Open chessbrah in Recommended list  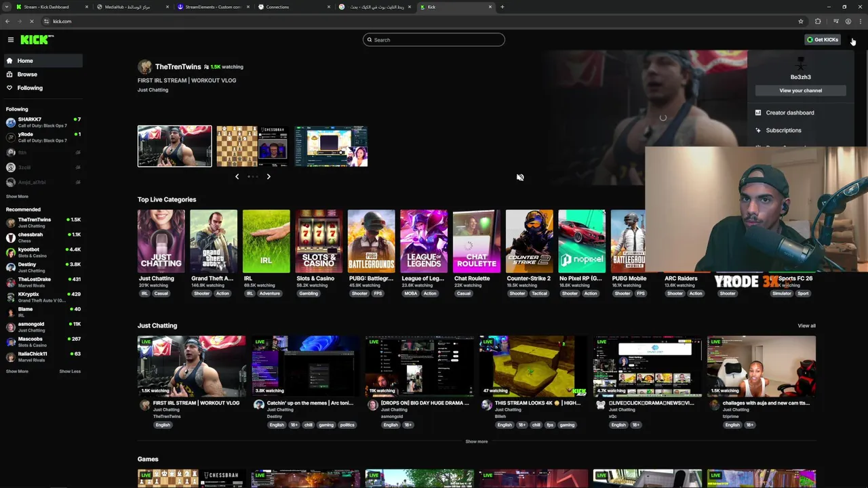click(x=43, y=237)
